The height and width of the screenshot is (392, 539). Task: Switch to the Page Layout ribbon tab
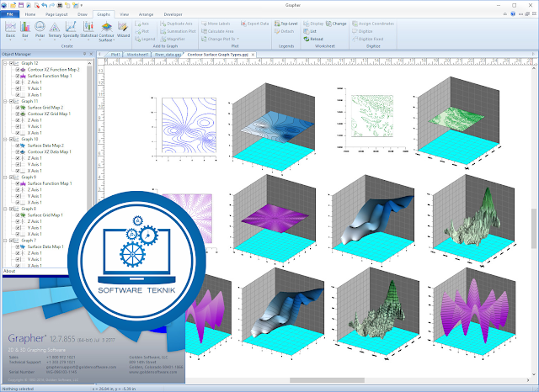click(x=56, y=14)
